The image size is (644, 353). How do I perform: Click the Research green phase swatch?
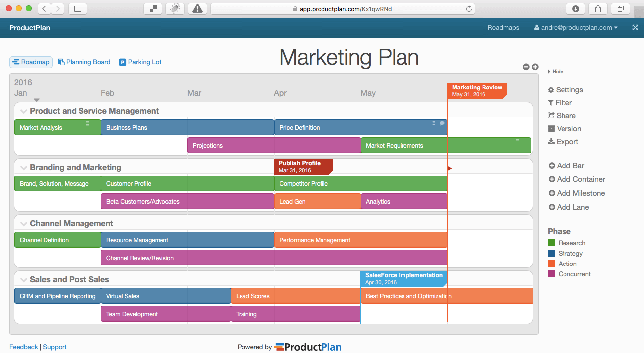pyautogui.click(x=551, y=243)
